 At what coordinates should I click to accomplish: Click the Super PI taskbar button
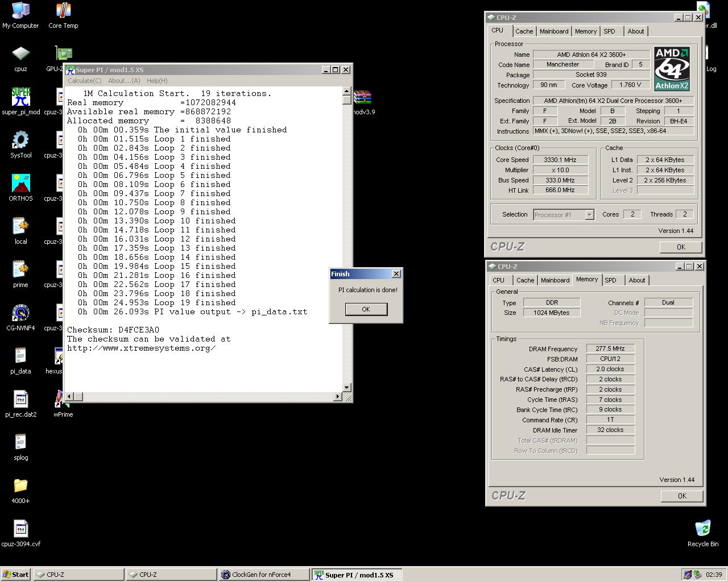pos(357,575)
